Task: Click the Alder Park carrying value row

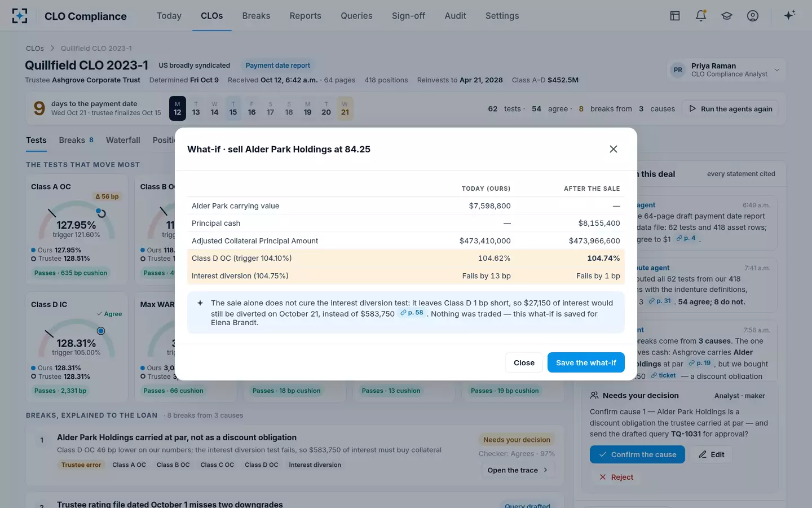Action: [x=406, y=205]
